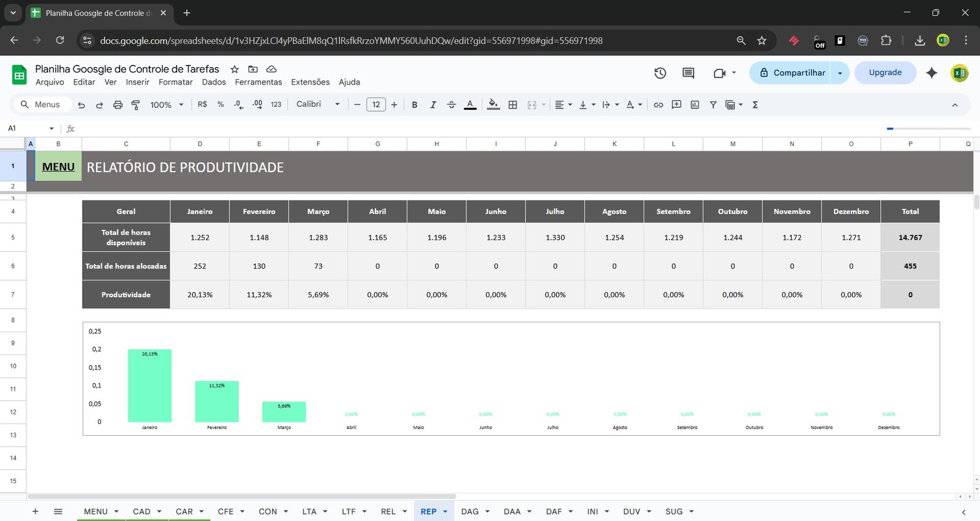Viewport: 980px width, 521px height.
Task: Click the MENU link in header
Action: click(58, 167)
